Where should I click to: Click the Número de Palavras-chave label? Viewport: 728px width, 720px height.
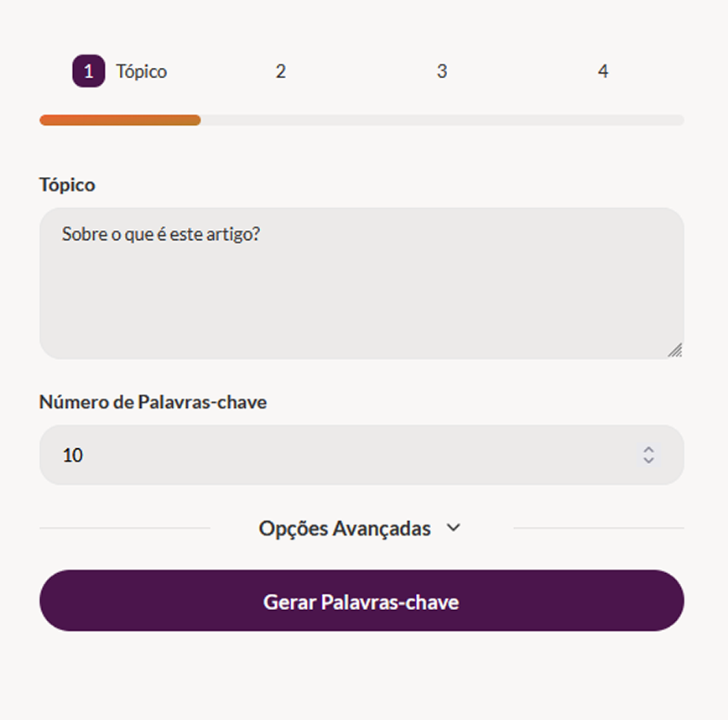click(153, 402)
